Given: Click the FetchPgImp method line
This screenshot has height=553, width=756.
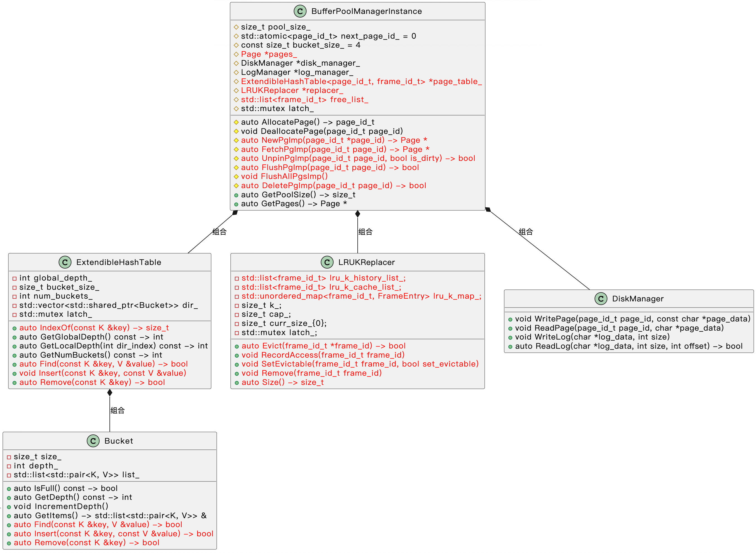Looking at the screenshot, I should (x=335, y=149).
